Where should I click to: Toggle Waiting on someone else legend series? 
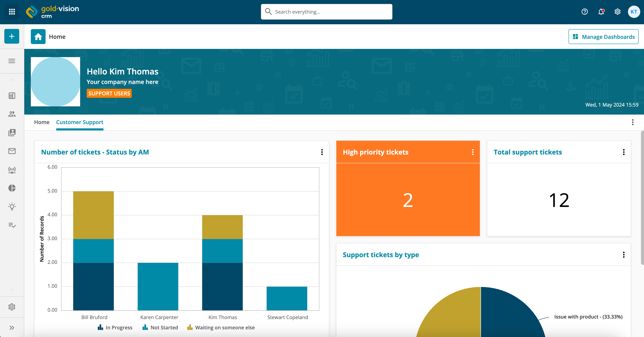(x=221, y=327)
